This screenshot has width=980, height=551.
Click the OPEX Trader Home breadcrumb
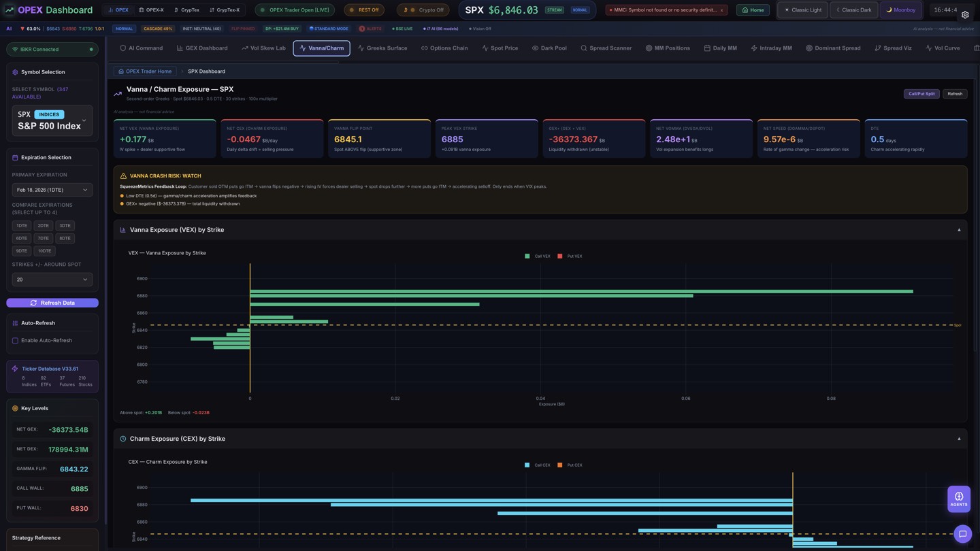(144, 71)
